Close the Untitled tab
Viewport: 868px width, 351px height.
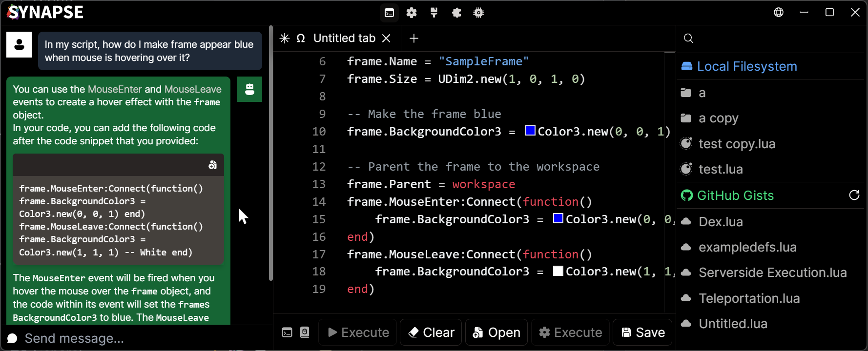point(386,39)
